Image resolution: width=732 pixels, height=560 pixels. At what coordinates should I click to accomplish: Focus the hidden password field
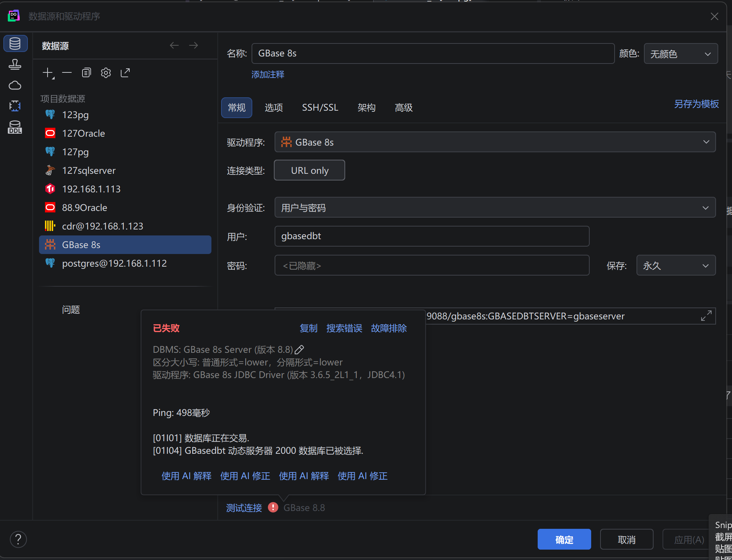coord(432,265)
